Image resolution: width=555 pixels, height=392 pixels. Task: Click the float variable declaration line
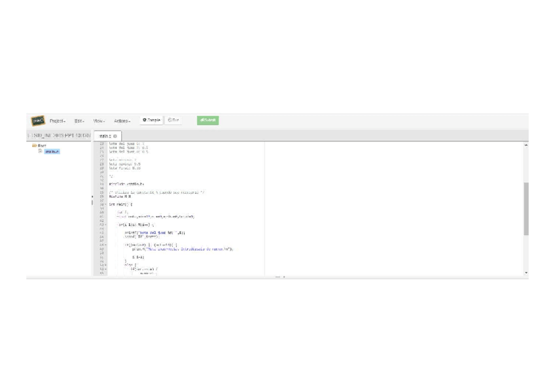tap(156, 217)
